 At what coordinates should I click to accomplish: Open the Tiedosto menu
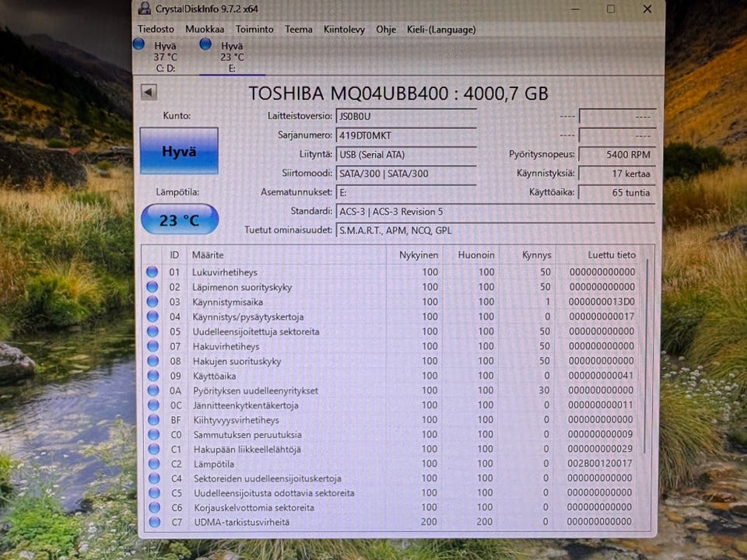[x=156, y=29]
